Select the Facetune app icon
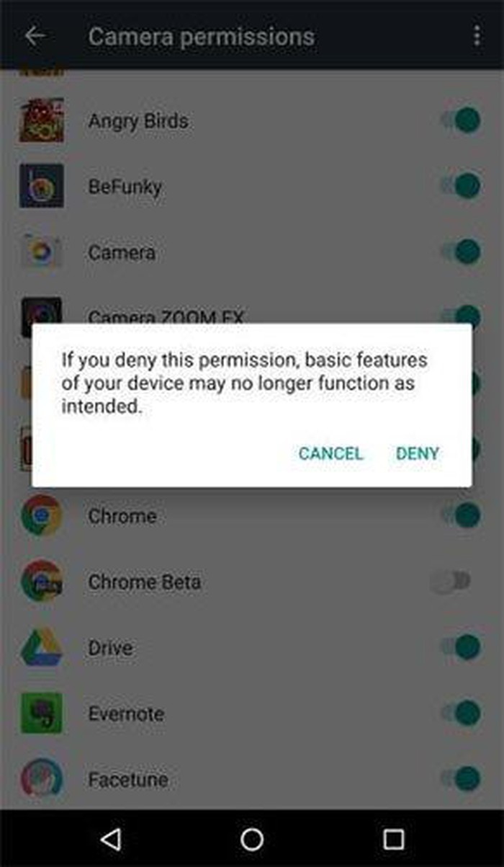Image resolution: width=504 pixels, height=867 pixels. (41, 779)
